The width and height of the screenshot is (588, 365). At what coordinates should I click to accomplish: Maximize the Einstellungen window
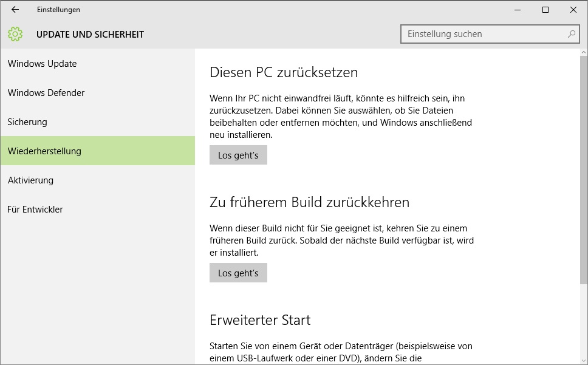tap(545, 10)
